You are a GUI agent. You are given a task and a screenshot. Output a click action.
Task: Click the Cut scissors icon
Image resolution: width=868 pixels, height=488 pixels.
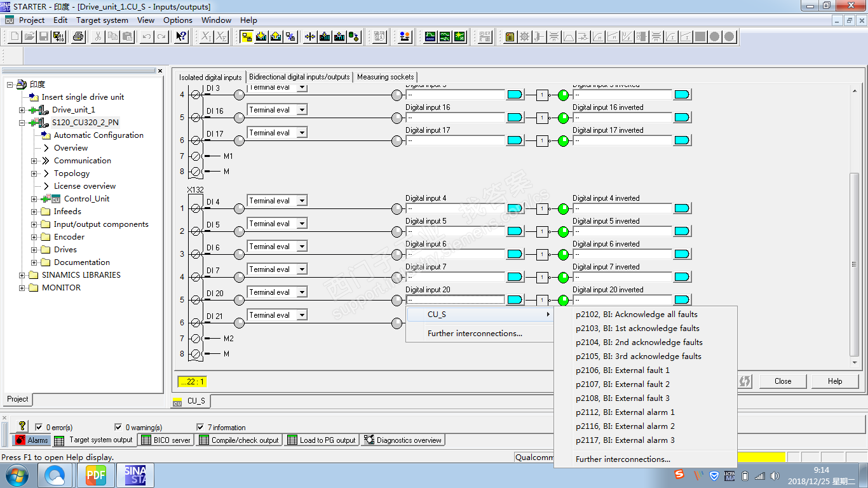98,37
